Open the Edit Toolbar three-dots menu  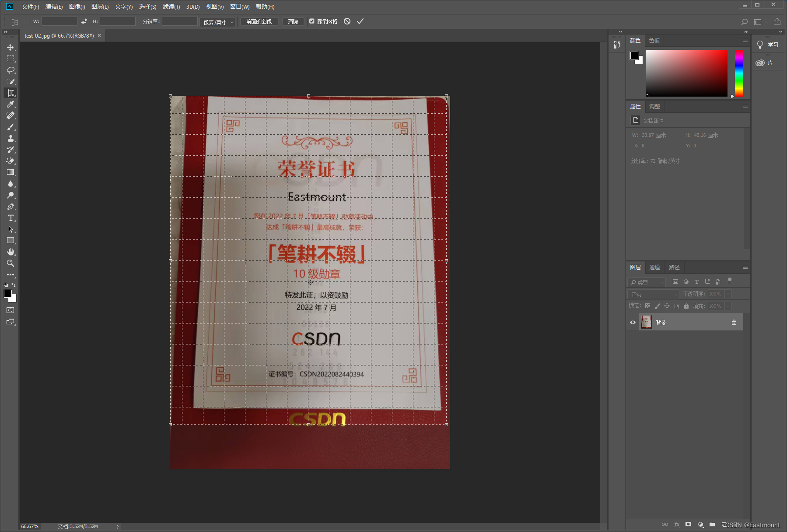click(10, 275)
